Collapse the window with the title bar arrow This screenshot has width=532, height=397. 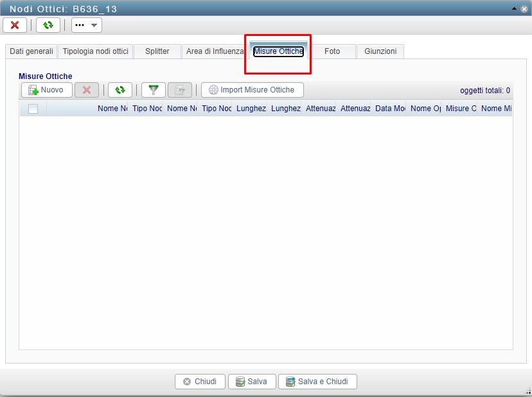[515, 9]
